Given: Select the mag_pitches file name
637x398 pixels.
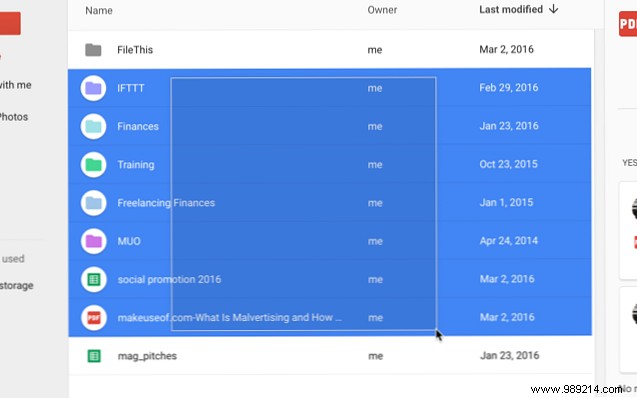Looking at the screenshot, I should (x=147, y=356).
